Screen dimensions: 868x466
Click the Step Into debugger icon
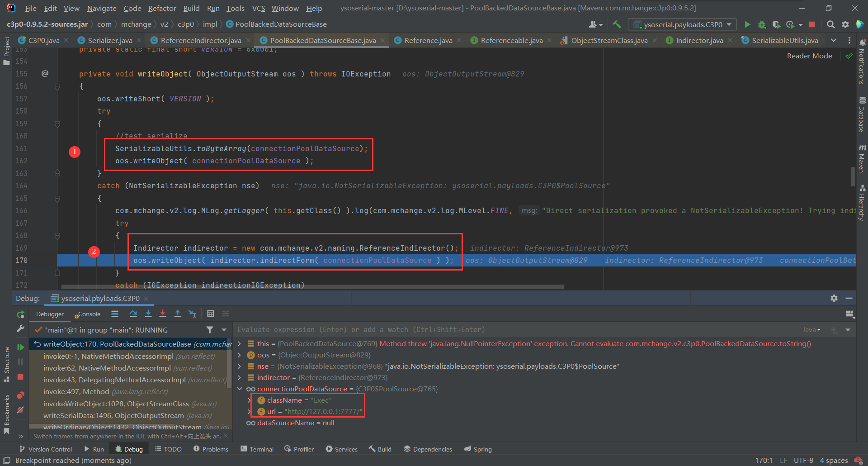(x=148, y=314)
